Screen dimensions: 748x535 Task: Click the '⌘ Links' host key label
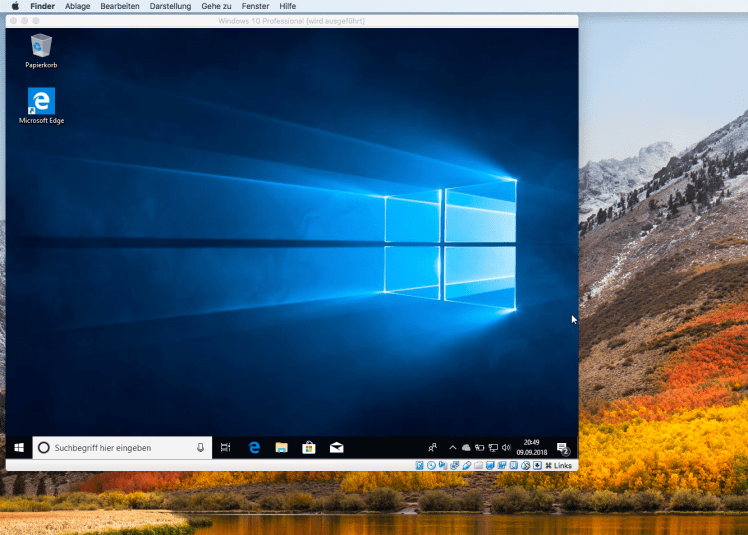[x=558, y=465]
